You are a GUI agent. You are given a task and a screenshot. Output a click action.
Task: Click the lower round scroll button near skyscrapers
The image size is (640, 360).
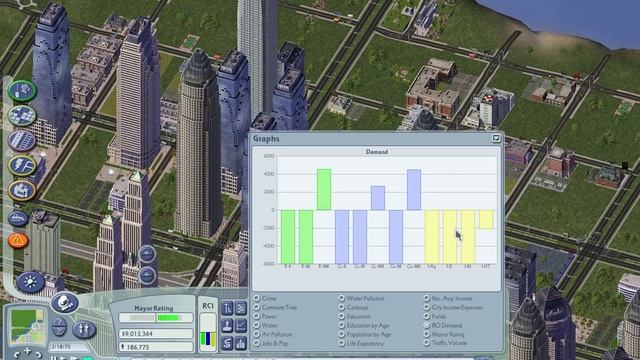click(x=147, y=275)
